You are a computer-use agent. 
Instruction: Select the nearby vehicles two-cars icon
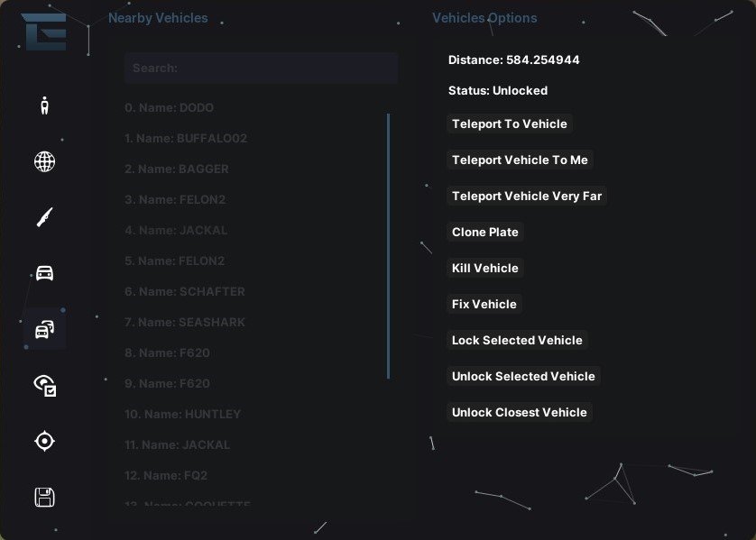click(44, 329)
